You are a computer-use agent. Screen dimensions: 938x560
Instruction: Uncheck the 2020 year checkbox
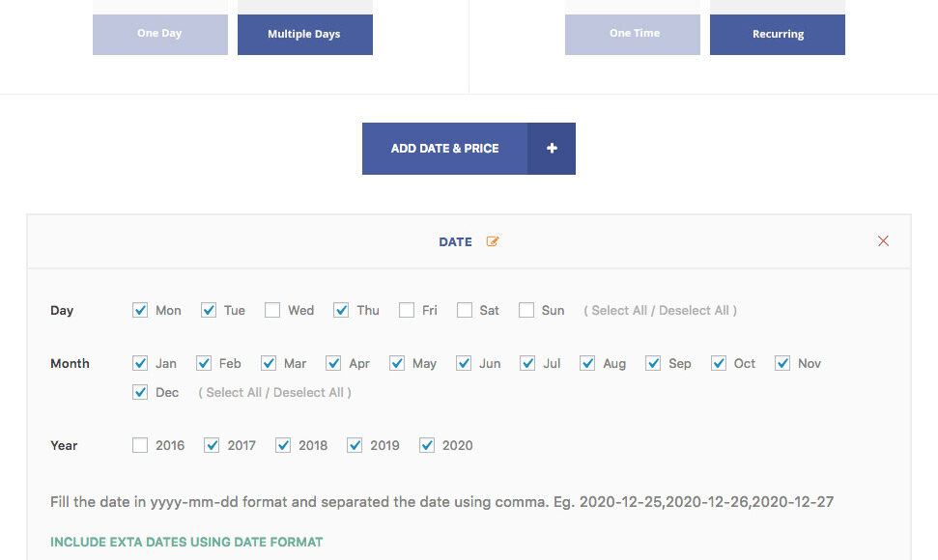tap(427, 445)
